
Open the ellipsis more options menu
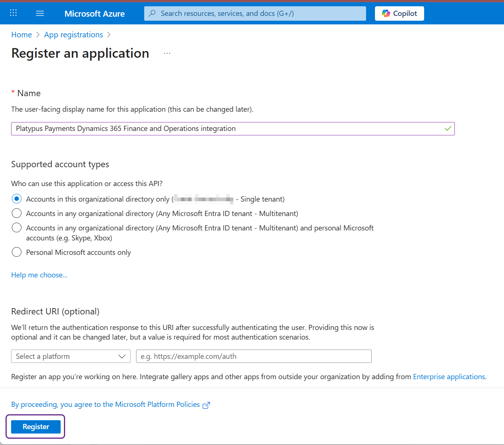[x=167, y=53]
